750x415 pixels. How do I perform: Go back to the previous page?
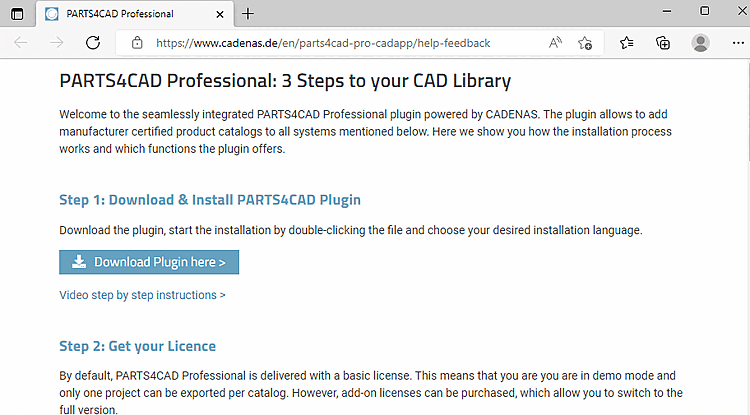click(x=21, y=43)
